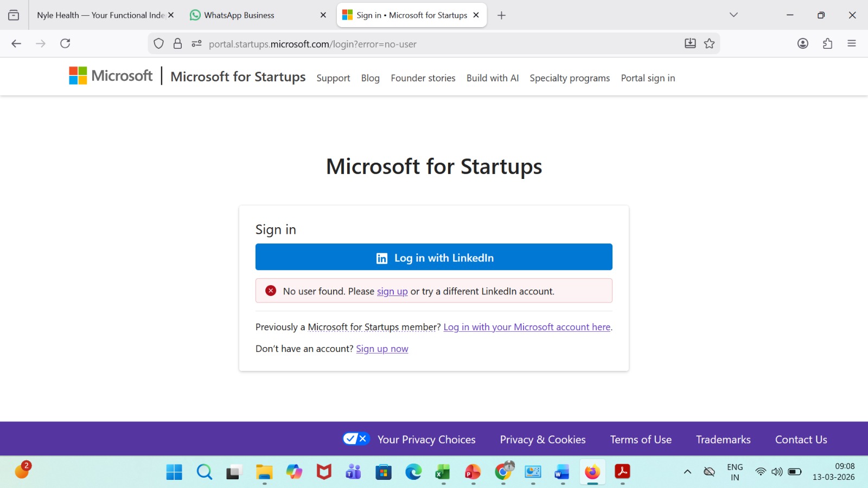
Task: Click the ENG IN language indicator
Action: [735, 472]
